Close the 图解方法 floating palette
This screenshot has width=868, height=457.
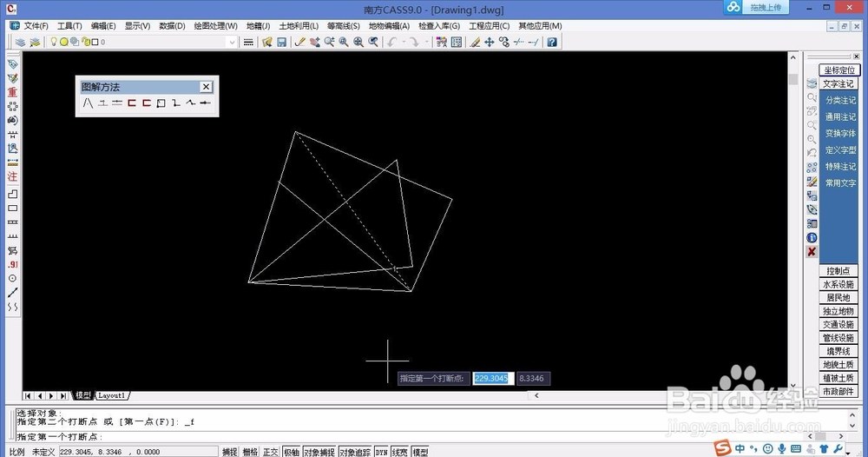click(x=206, y=87)
